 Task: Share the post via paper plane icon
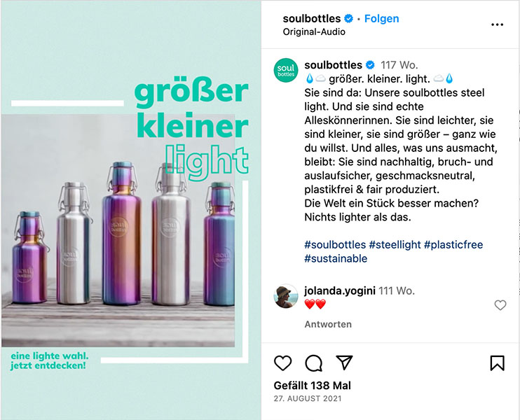pos(344,363)
